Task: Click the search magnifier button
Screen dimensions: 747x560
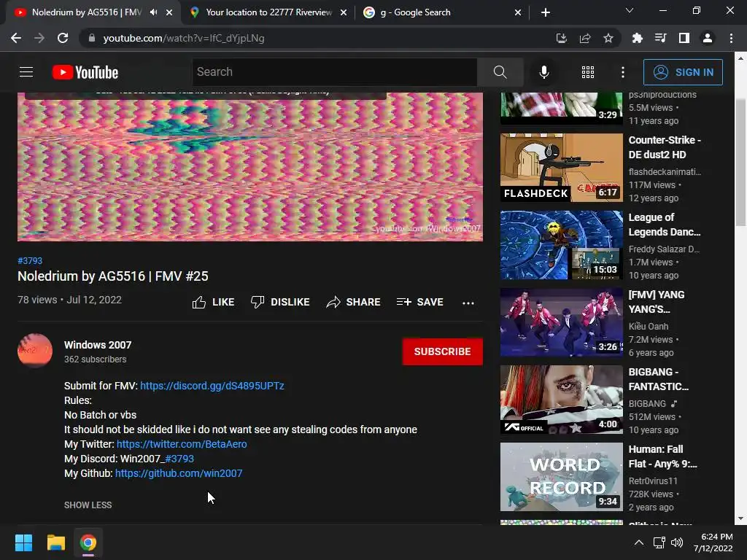Action: (500, 72)
